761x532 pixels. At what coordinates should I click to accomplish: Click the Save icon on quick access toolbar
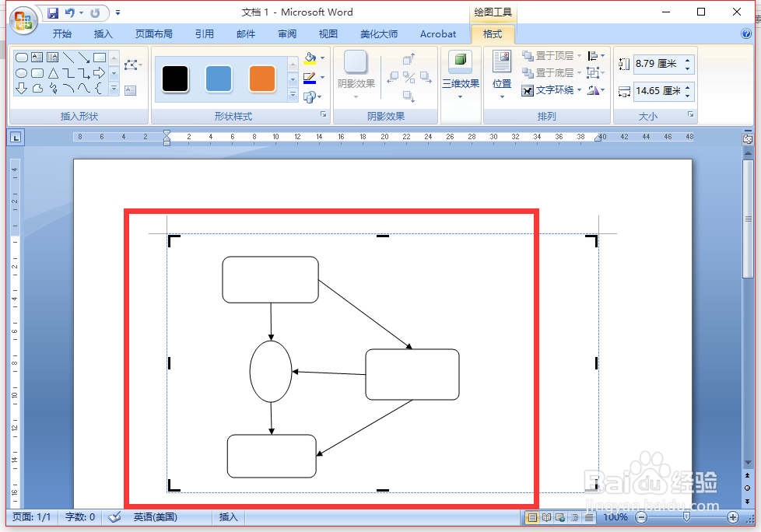53,12
